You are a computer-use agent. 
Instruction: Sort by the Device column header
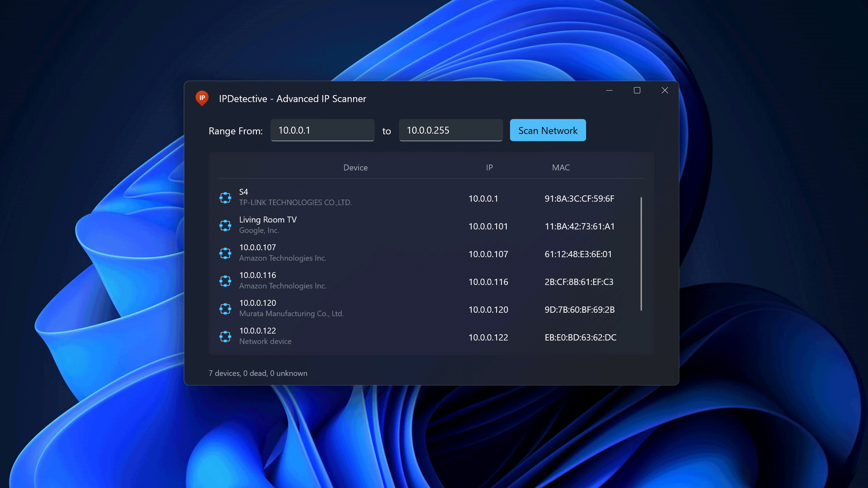coord(355,168)
